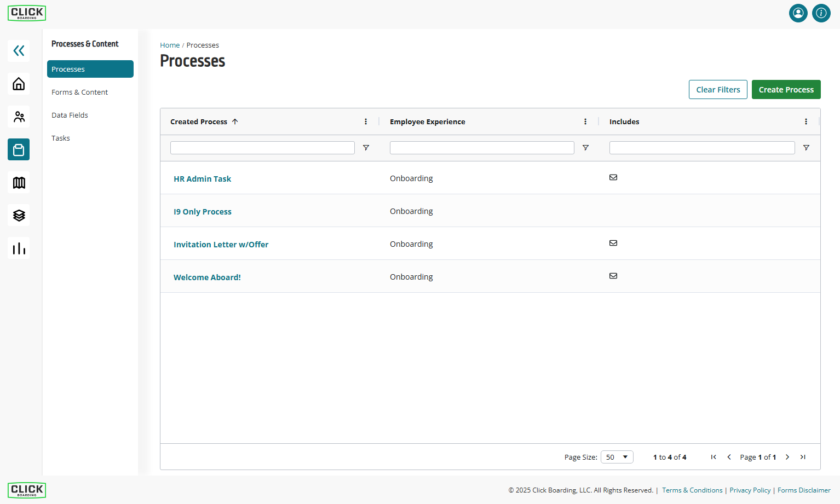Open the Home icon in sidebar
Image resolution: width=840 pixels, height=504 pixels.
pos(19,84)
